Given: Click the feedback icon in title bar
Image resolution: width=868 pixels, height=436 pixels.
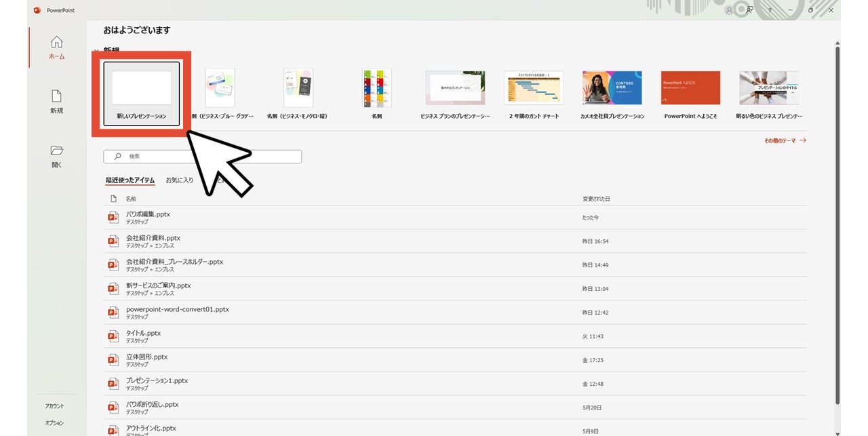Looking at the screenshot, I should [x=749, y=10].
